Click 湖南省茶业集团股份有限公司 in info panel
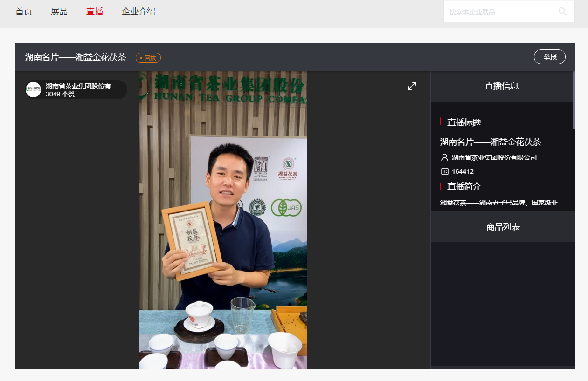This screenshot has height=381, width=588. [x=494, y=157]
